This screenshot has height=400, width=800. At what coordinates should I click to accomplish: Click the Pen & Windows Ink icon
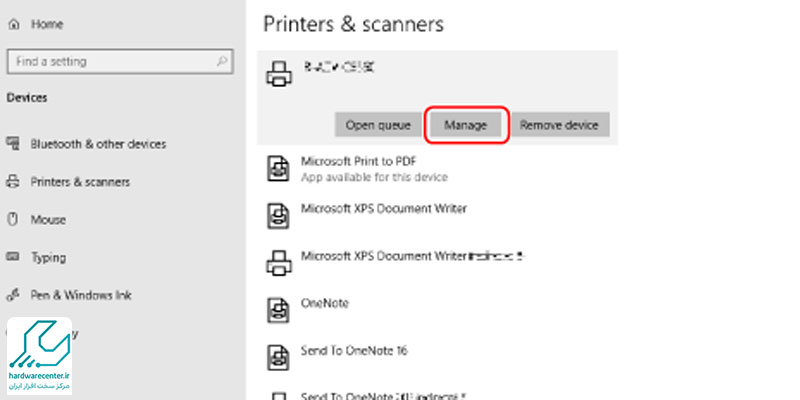tap(13, 295)
